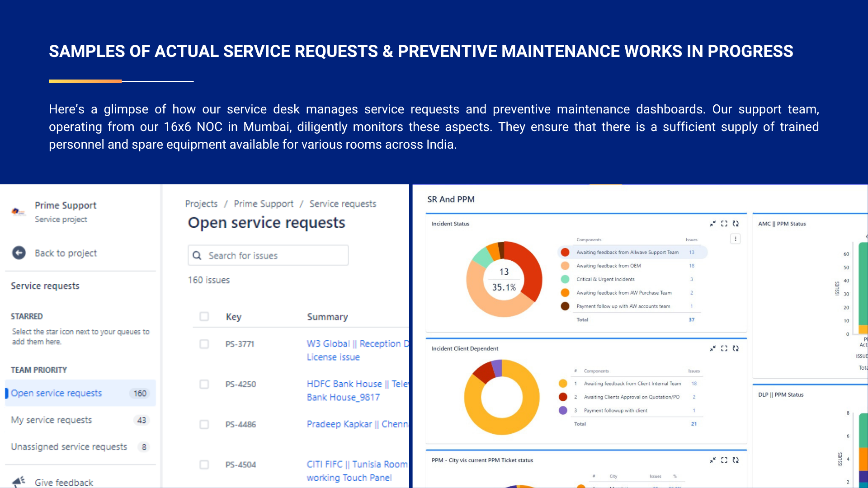
Task: Open the My service requests queue
Action: [52, 420]
